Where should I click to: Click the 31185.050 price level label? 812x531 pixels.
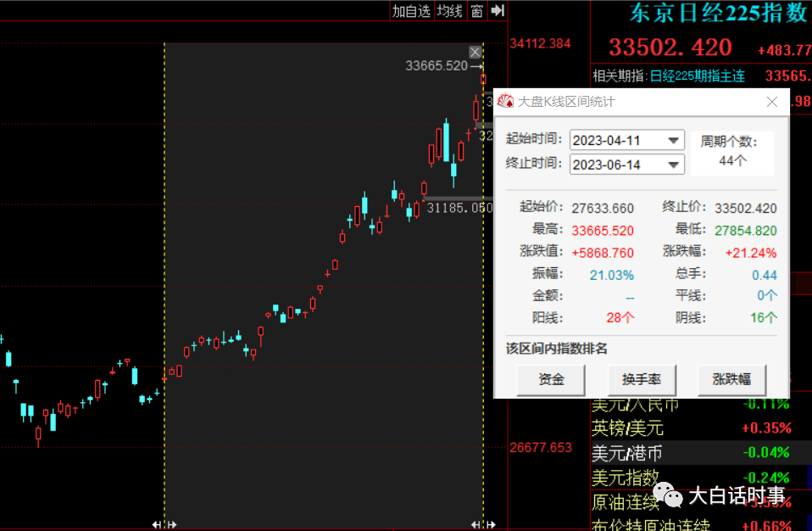click(x=459, y=209)
